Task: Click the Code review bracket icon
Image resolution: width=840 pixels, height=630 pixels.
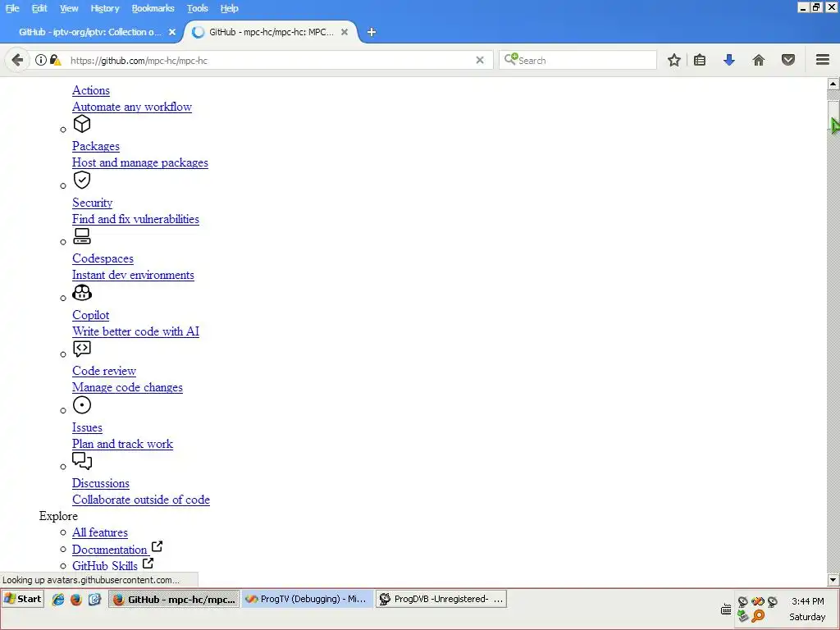Action: pos(82,349)
